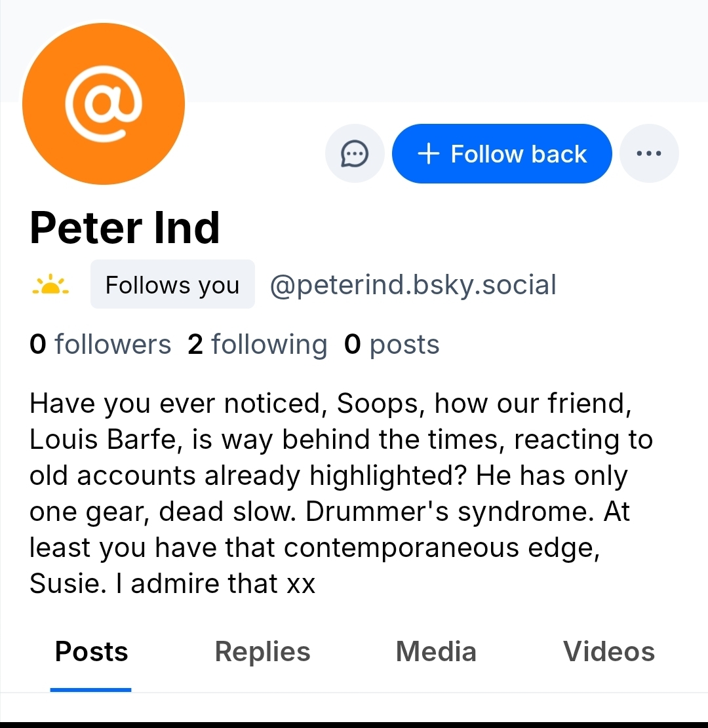This screenshot has height=728, width=708.
Task: Open the 0 followers list
Action: click(100, 345)
